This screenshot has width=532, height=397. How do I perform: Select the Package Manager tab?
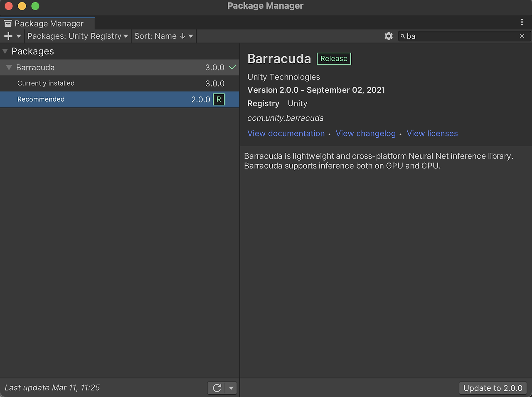click(x=47, y=23)
